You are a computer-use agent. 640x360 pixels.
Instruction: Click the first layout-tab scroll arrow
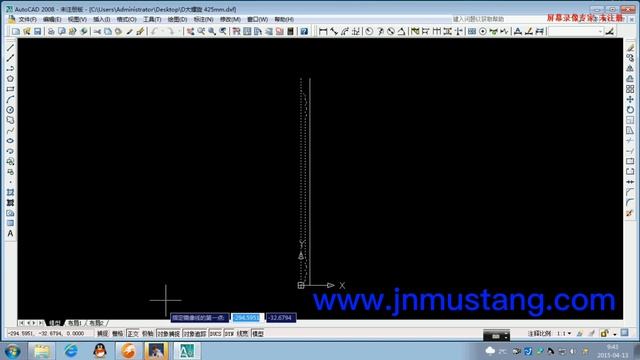pos(22,323)
